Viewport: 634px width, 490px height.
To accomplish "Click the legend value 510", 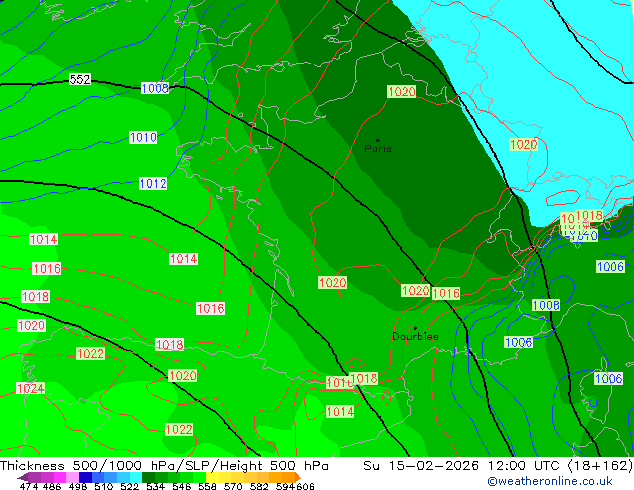I will [104, 486].
